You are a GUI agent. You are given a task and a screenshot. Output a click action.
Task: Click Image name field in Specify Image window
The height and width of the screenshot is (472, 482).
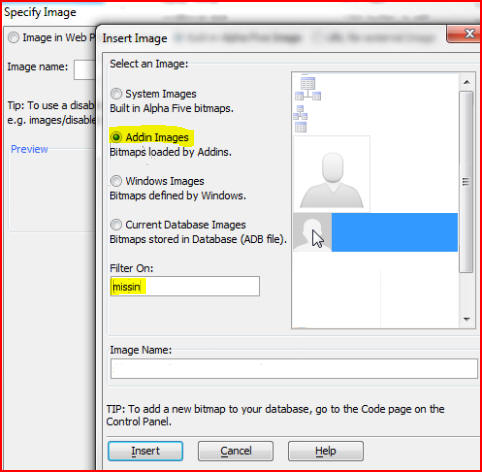(x=85, y=70)
